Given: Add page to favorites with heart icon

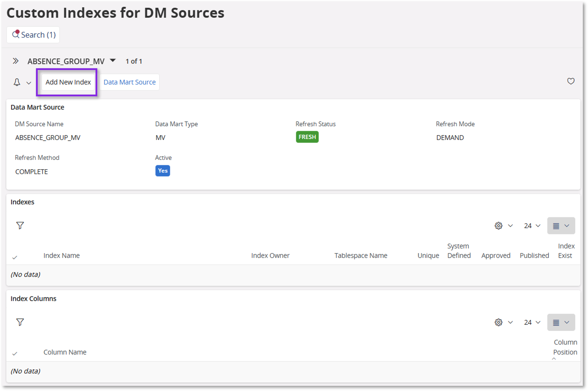Looking at the screenshot, I should click(x=571, y=81).
